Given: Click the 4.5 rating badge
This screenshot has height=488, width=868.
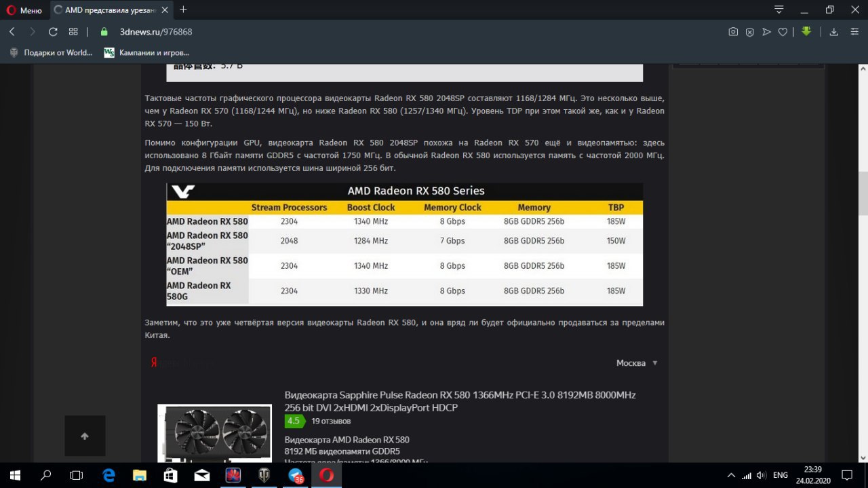Looking at the screenshot, I should pos(294,421).
